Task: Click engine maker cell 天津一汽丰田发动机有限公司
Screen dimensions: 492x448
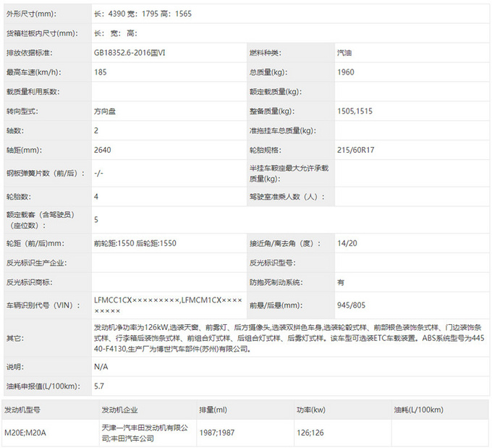Action: click(x=145, y=433)
